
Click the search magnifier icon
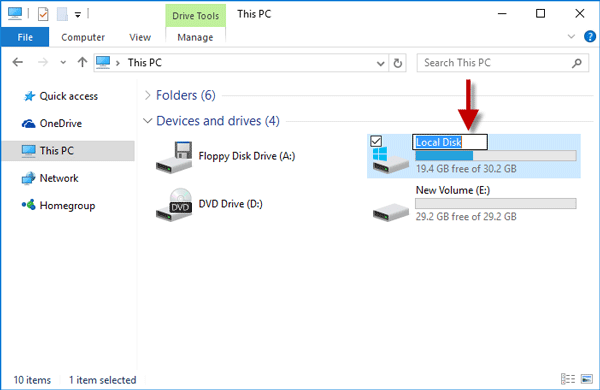pyautogui.click(x=577, y=63)
